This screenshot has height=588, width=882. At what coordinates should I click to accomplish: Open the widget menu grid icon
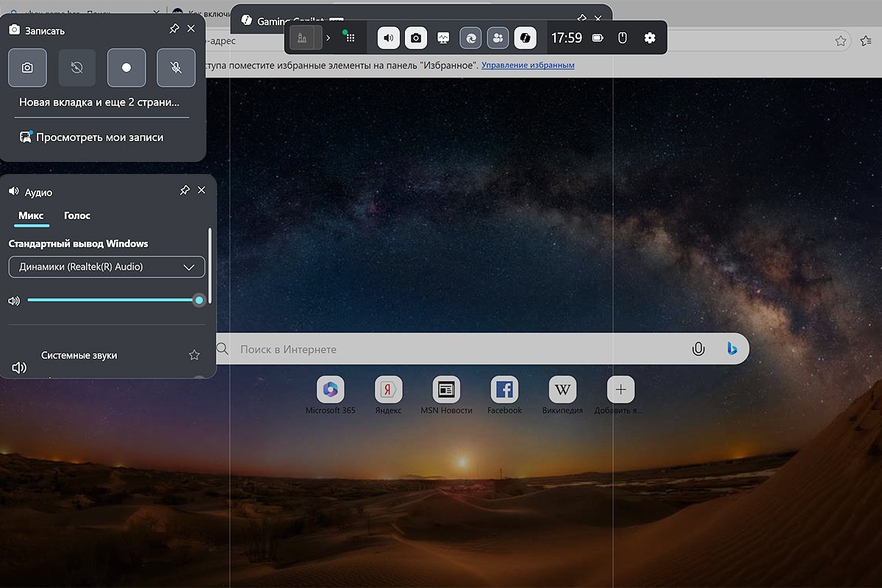351,38
